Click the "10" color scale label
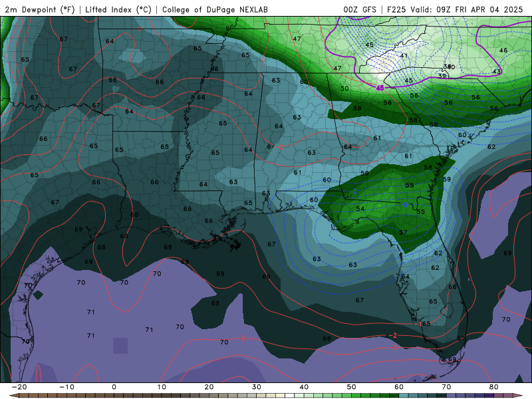This screenshot has height=399, width=532. (162, 387)
